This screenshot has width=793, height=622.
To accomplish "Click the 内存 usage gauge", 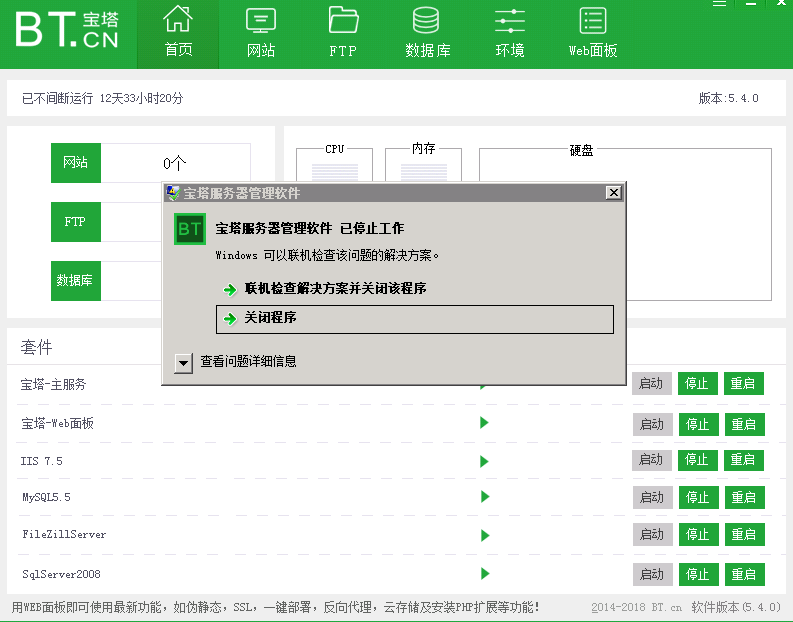I will pos(423,164).
